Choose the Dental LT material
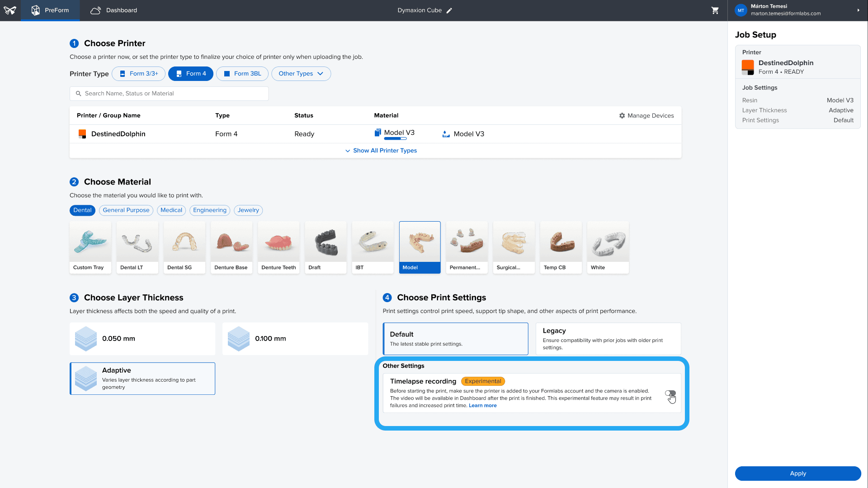The image size is (868, 488). click(137, 247)
